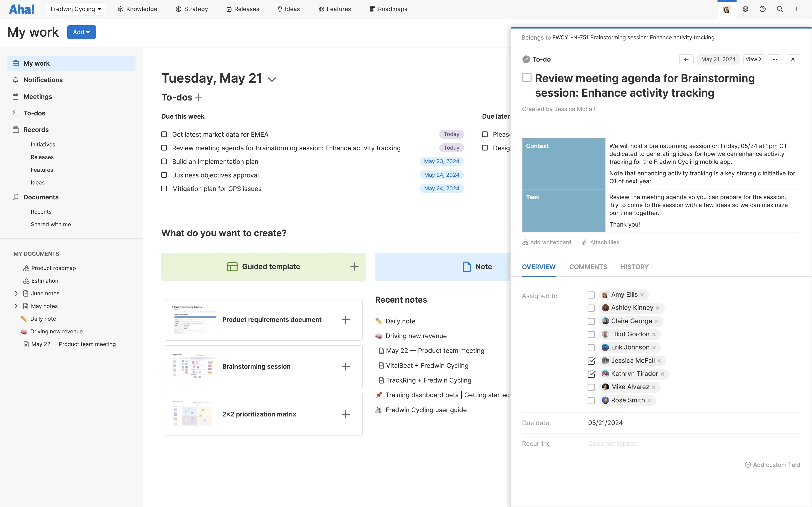Tick the Mike Alvarez assignee checkbox
This screenshot has height=507, width=812.
click(x=591, y=387)
